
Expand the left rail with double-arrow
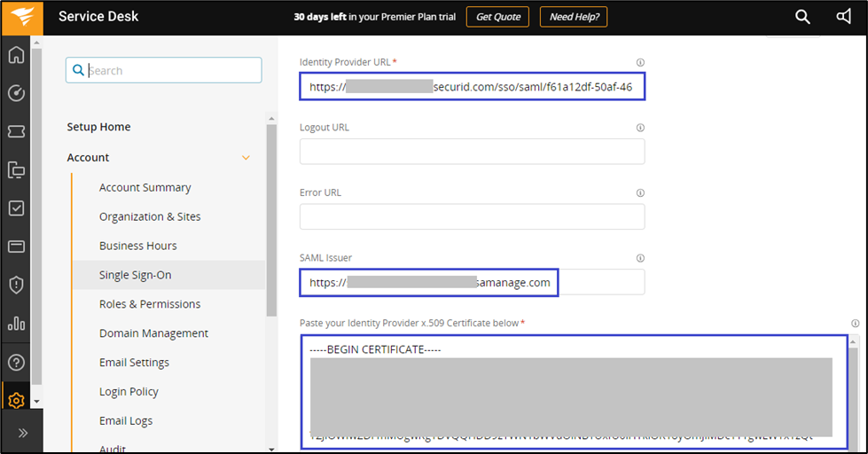[22, 433]
